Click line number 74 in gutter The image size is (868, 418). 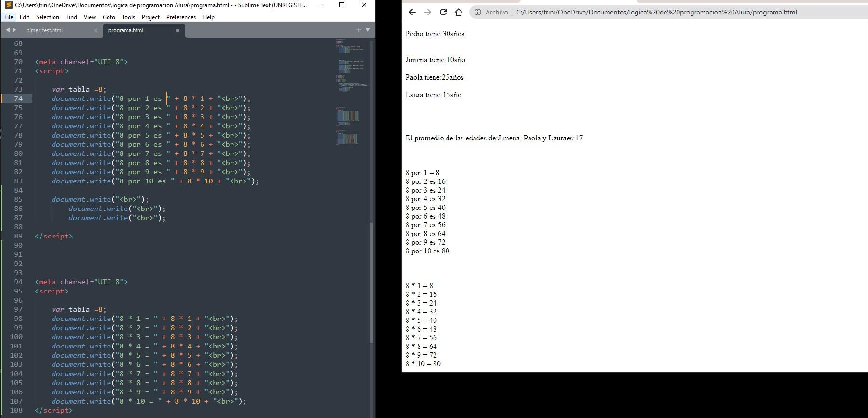[18, 98]
